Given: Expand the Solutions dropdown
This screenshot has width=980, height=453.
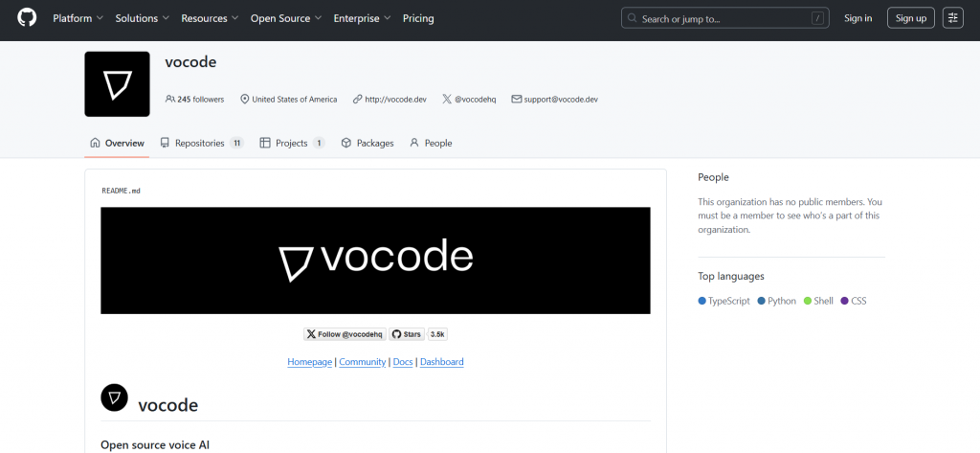Looking at the screenshot, I should point(143,18).
